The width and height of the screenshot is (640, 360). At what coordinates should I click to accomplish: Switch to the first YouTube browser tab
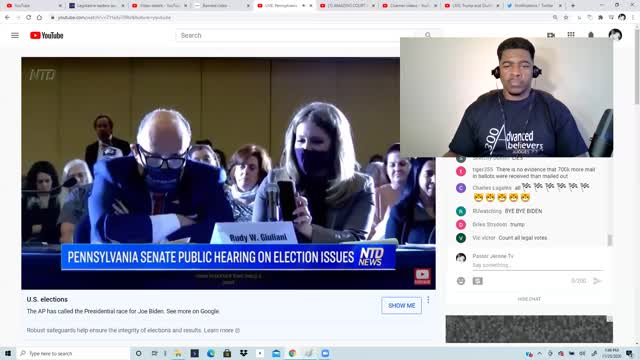tap(34, 6)
